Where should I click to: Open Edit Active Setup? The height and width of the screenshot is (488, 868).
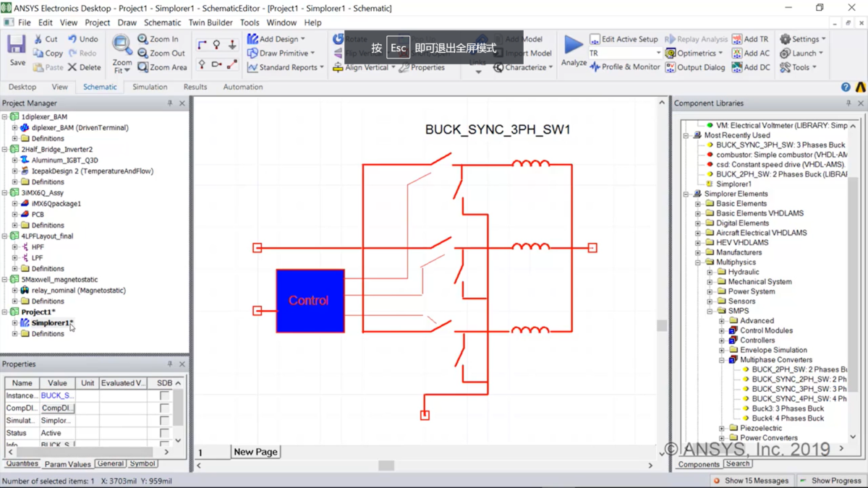[624, 39]
